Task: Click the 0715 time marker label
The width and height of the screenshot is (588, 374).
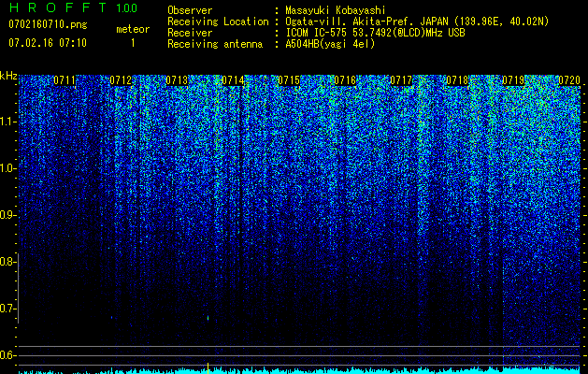Action: point(289,80)
